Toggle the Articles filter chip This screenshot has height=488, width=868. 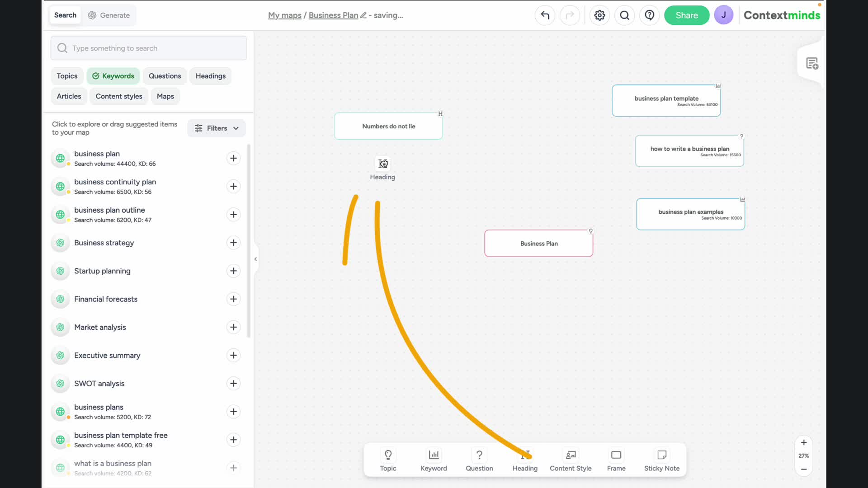69,96
